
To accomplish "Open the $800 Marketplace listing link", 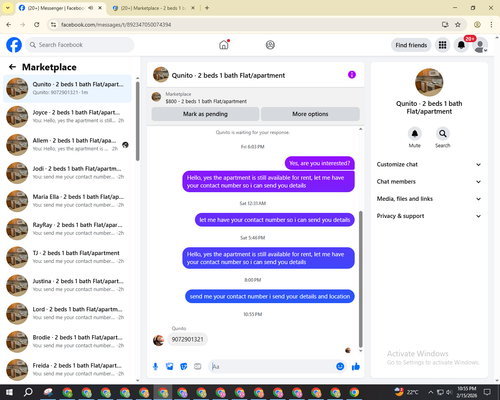I will pos(206,101).
